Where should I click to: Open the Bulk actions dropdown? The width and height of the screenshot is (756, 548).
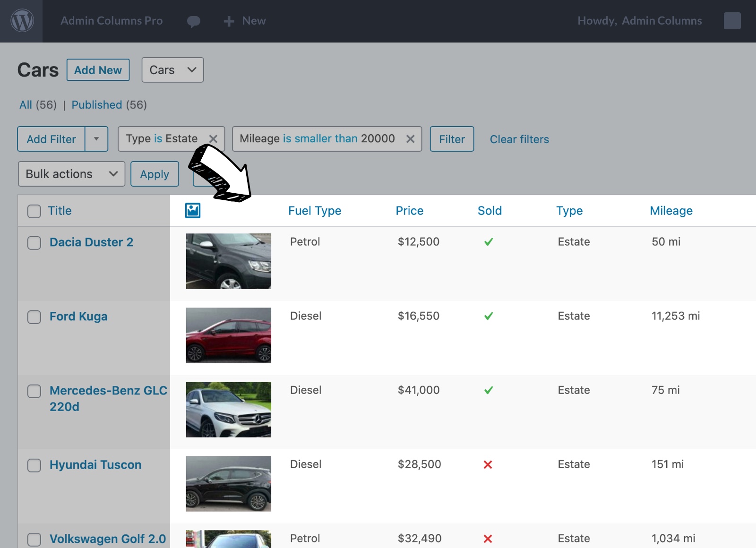(71, 174)
